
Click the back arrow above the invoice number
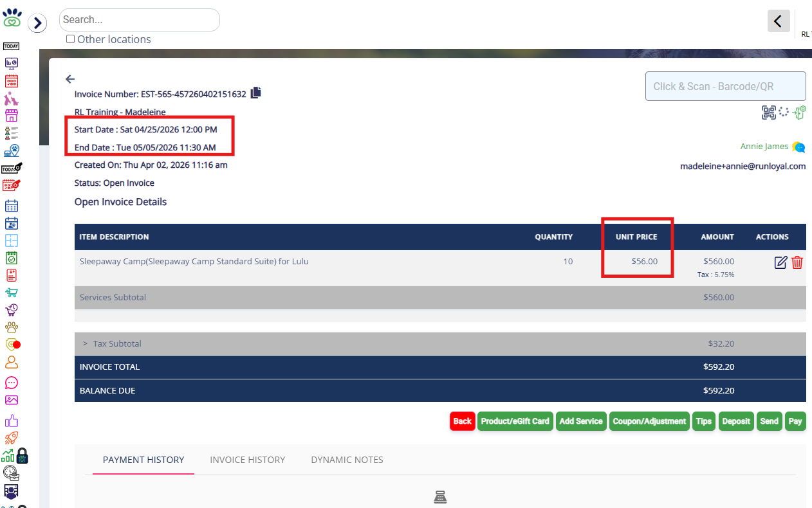(x=70, y=79)
